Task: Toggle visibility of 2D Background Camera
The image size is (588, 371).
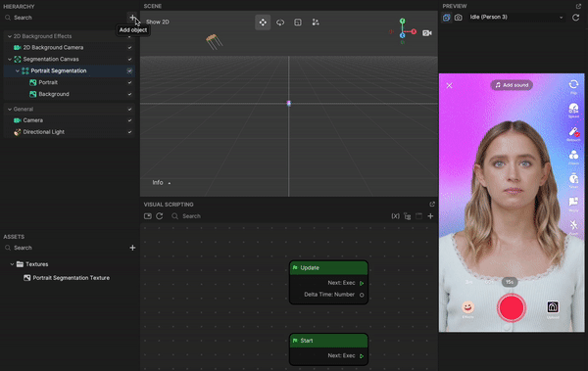Action: point(129,48)
